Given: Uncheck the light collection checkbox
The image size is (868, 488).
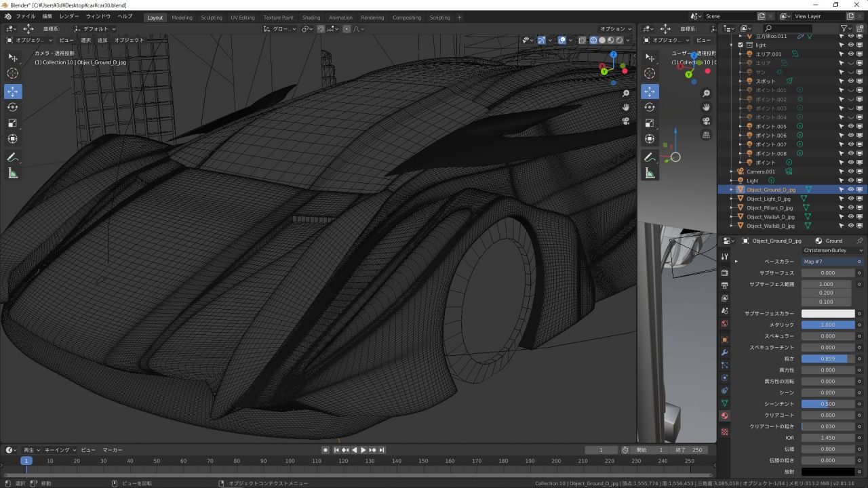Looking at the screenshot, I should point(741,45).
